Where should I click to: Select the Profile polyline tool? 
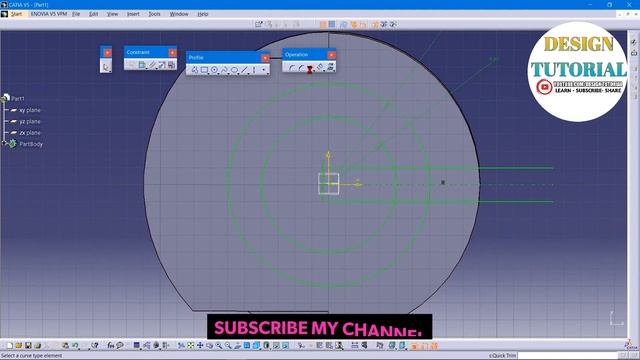pos(195,70)
